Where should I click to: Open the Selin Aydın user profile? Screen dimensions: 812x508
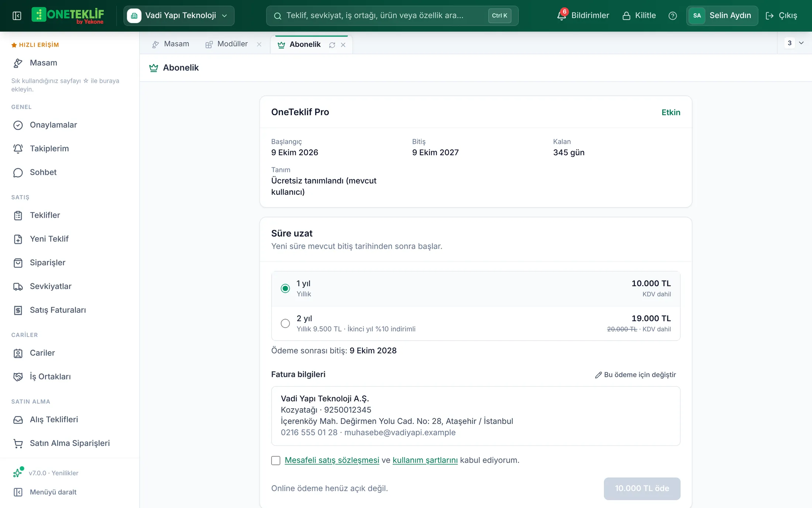[x=722, y=16]
